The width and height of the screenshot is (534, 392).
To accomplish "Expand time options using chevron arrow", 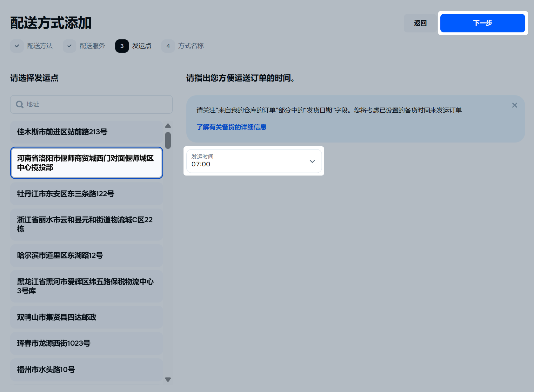I will (312, 161).
